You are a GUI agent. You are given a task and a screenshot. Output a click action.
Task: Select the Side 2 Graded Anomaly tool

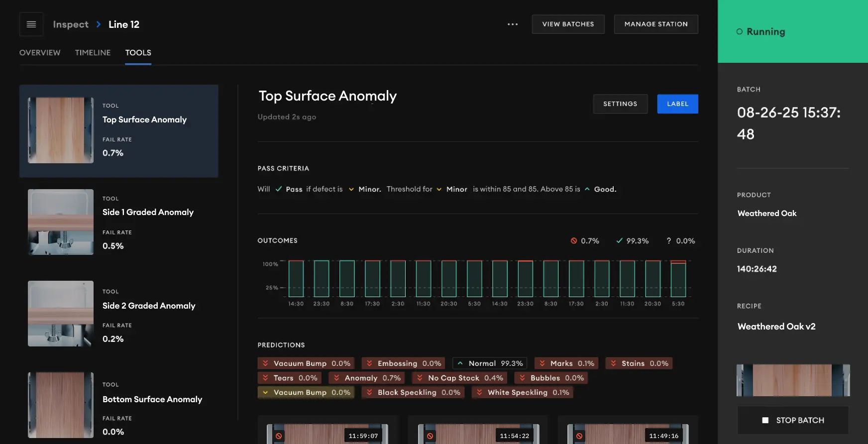(119, 314)
